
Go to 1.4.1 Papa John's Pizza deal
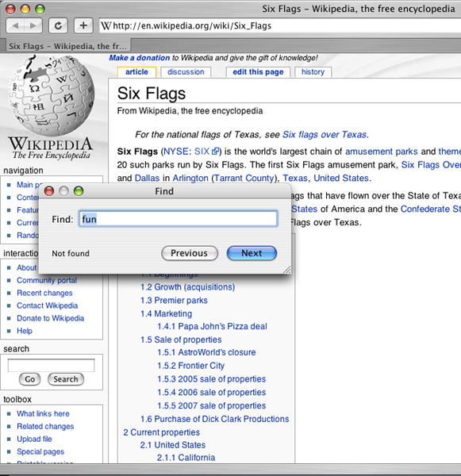[212, 326]
